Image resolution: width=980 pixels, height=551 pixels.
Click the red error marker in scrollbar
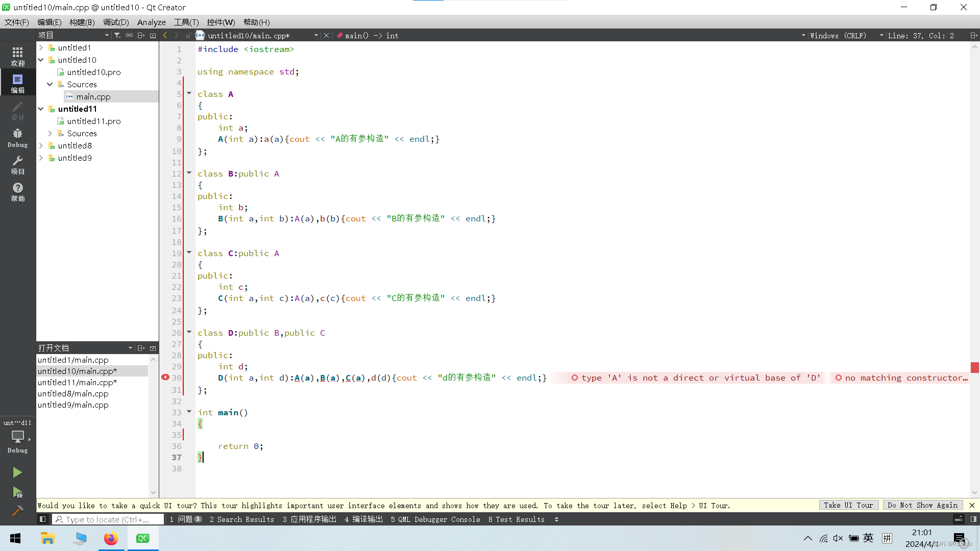click(974, 367)
